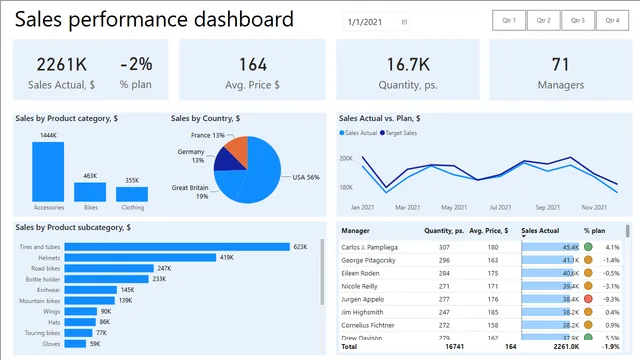This screenshot has width=640, height=360.
Task: Click the Sales Actual legend marker
Action: point(342,133)
